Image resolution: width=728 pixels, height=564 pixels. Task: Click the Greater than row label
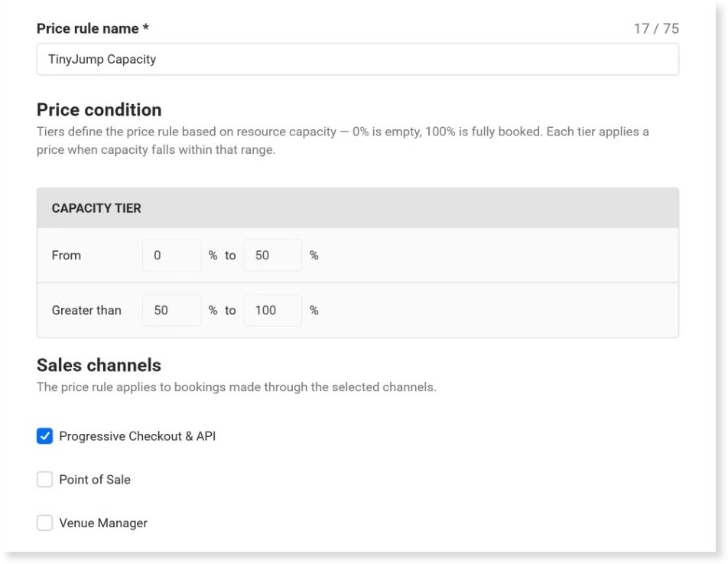pyautogui.click(x=86, y=310)
